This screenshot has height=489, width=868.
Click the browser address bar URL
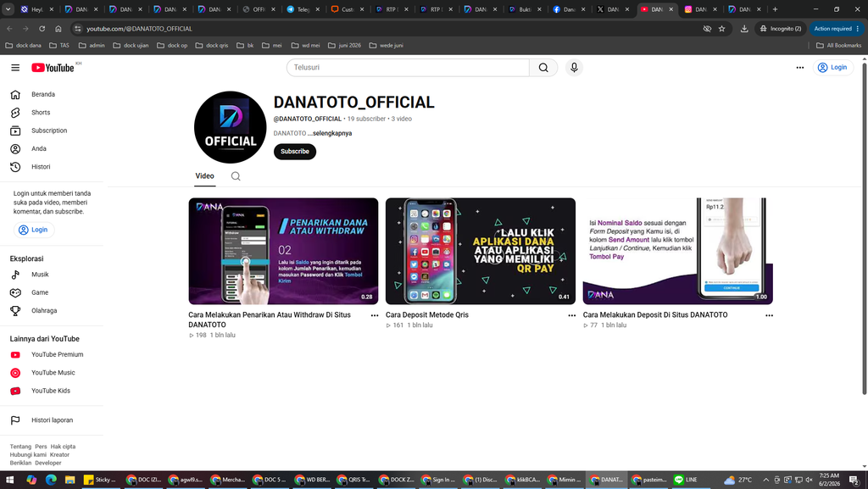click(x=140, y=29)
